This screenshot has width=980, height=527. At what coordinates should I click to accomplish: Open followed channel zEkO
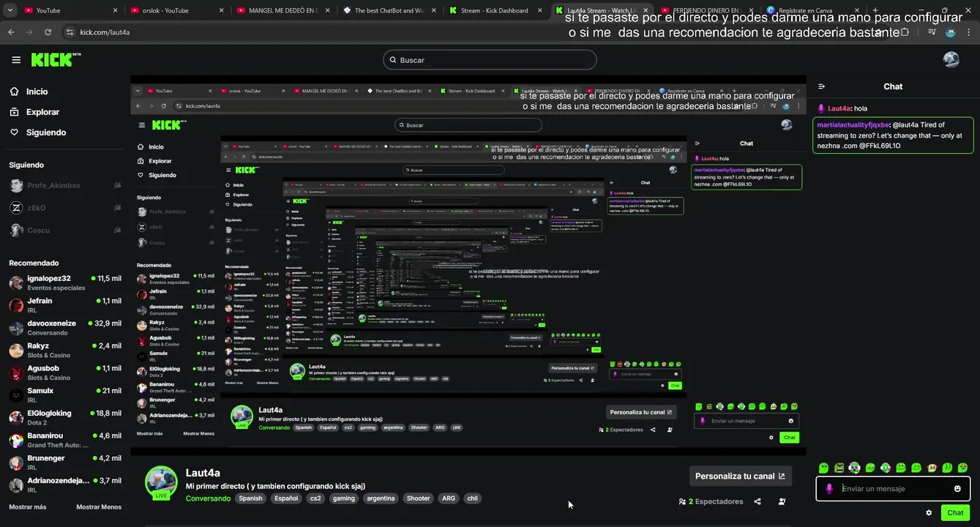[x=64, y=208]
